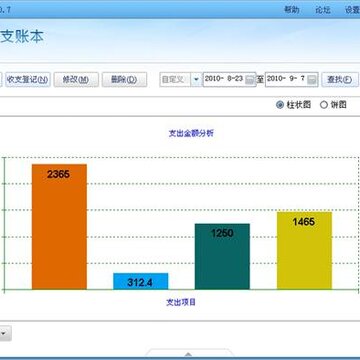Expand the 自定义 date range dropdown

click(x=196, y=80)
